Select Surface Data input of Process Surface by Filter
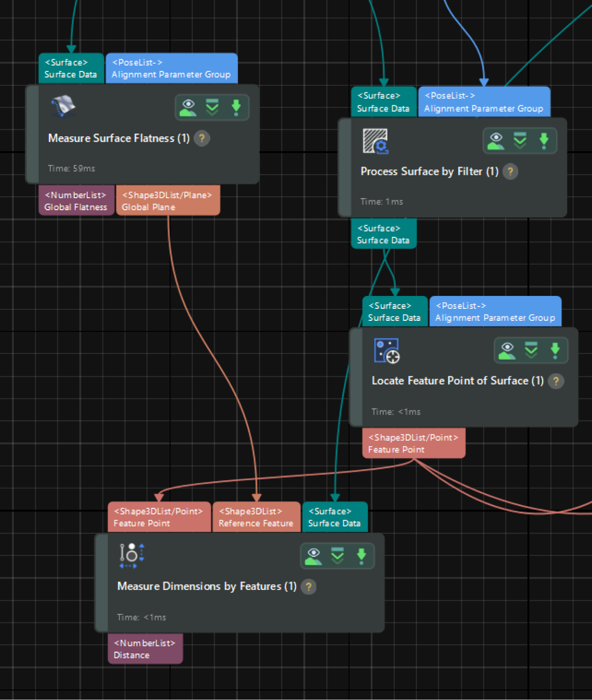Screen dimensions: 592x700 pos(384,102)
